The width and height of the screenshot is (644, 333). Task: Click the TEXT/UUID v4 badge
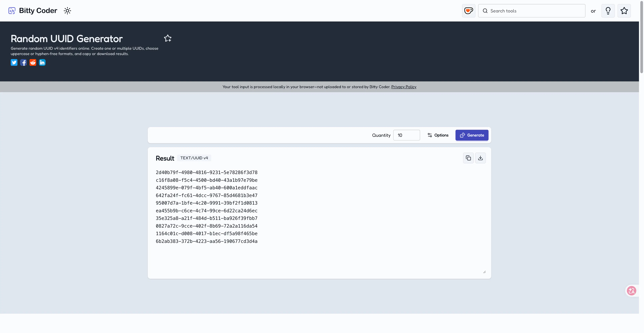coord(194,158)
